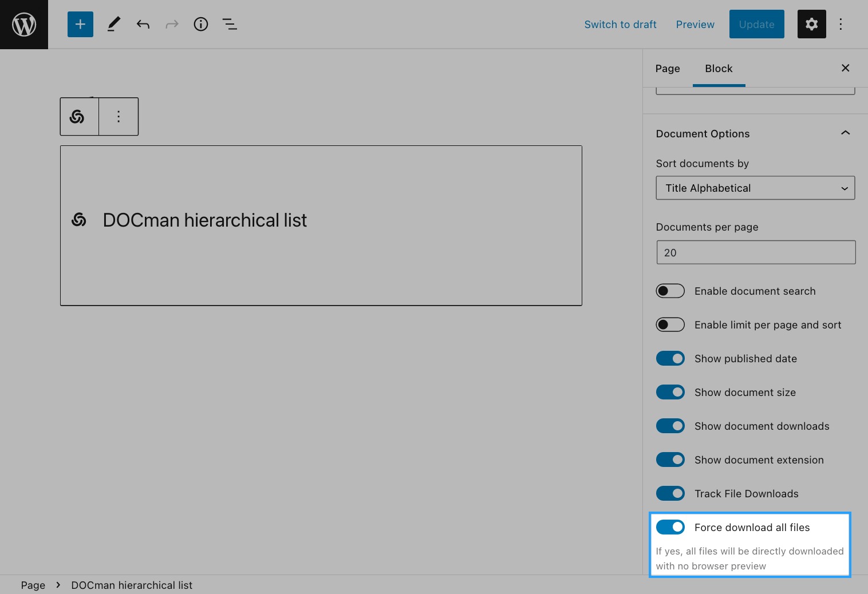This screenshot has height=594, width=868.
Task: Click the DOCman block type icon in block toolbar
Action: coord(77,117)
